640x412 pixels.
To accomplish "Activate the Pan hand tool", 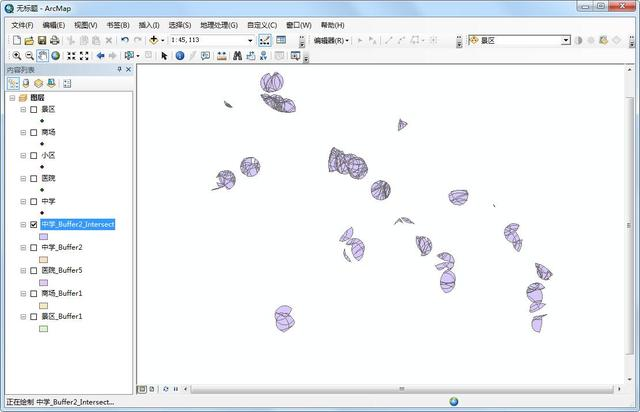I will pos(42,56).
